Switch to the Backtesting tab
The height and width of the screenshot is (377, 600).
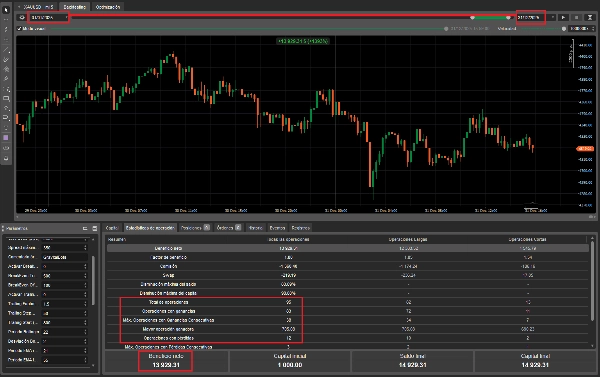[x=74, y=7]
